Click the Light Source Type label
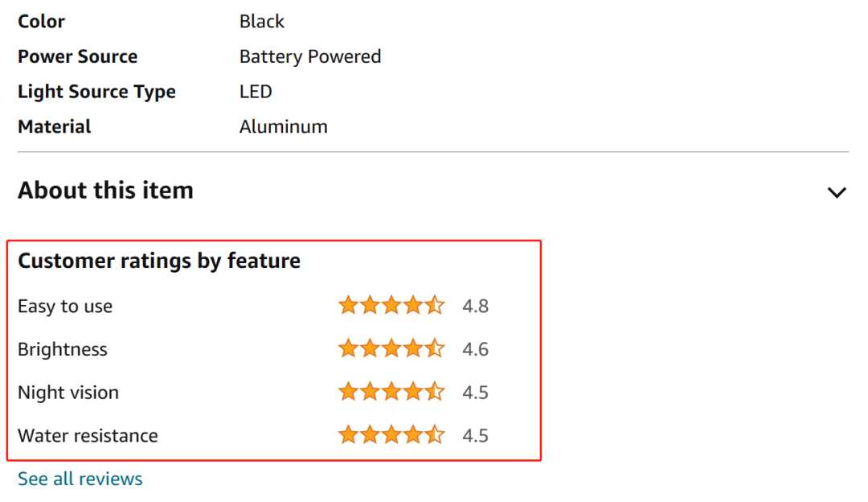This screenshot has height=502, width=868. tap(97, 92)
